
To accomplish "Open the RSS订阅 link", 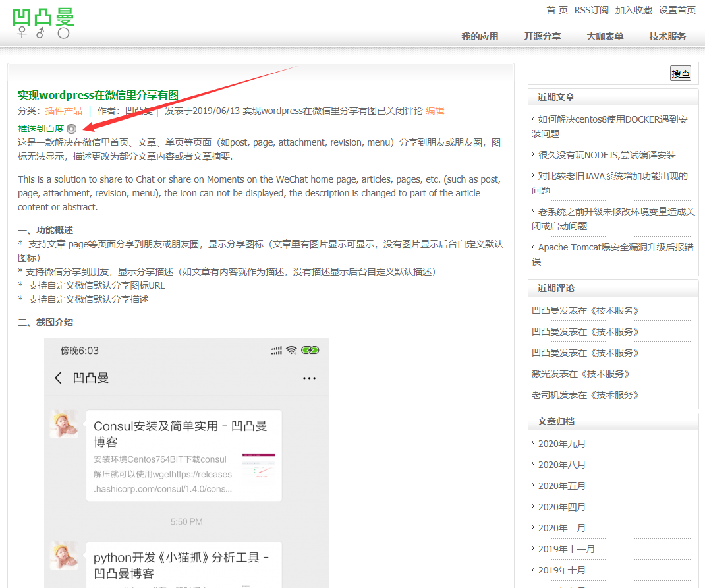I will click(591, 10).
